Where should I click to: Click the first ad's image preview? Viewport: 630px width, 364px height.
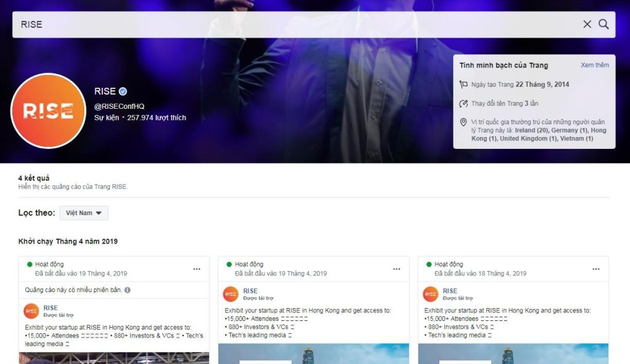point(114,358)
